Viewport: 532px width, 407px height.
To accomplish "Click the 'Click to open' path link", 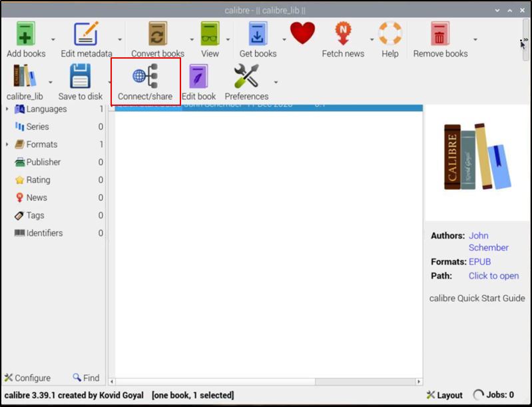I will [493, 276].
